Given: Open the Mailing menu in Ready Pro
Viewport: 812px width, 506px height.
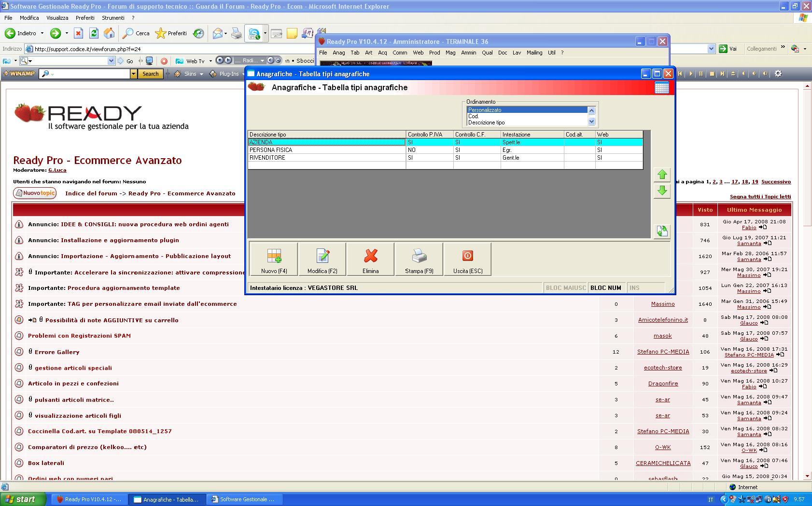Looking at the screenshot, I should 534,53.
